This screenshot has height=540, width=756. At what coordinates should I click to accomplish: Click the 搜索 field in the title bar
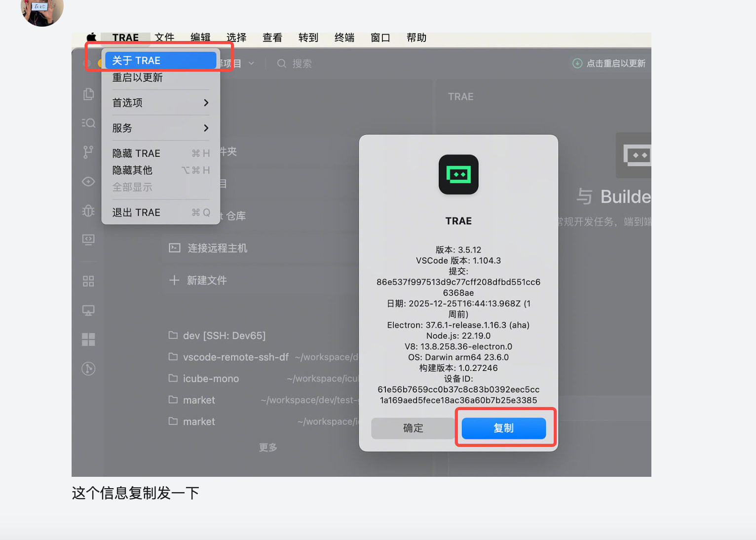295,63
